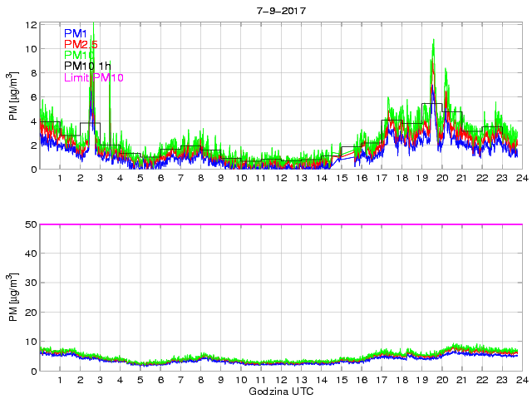Click hour 6 tick under the lower plot
The width and height of the screenshot is (532, 399).
pyautogui.click(x=160, y=381)
